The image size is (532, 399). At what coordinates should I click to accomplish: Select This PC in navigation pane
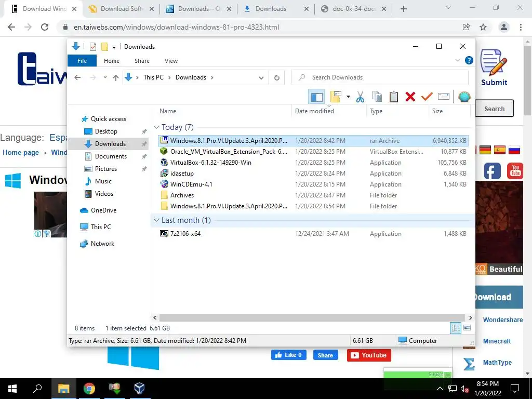pos(101,227)
